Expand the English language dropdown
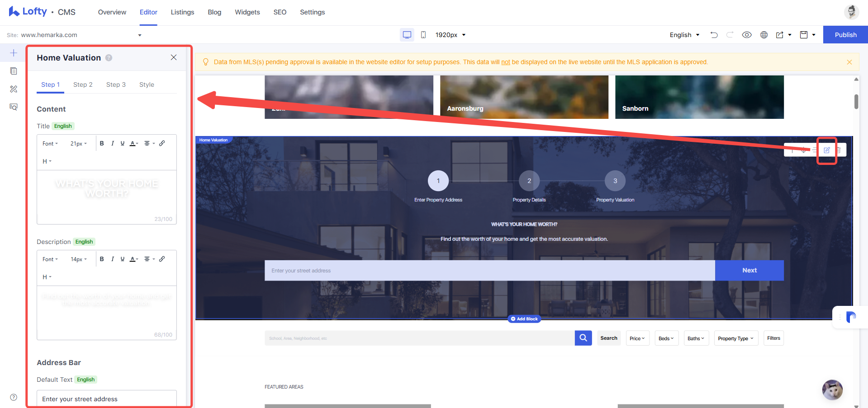868x408 pixels. click(x=685, y=35)
